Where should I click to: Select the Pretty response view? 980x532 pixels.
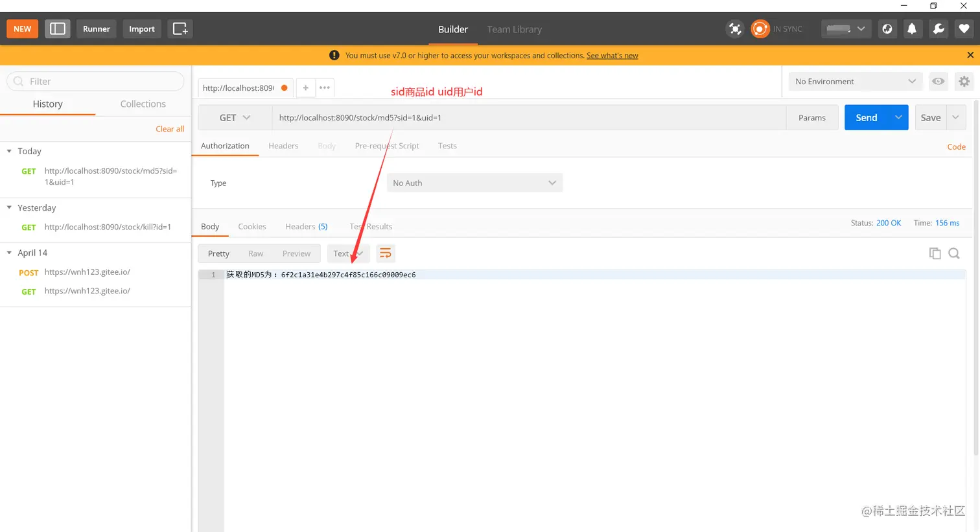pyautogui.click(x=218, y=253)
